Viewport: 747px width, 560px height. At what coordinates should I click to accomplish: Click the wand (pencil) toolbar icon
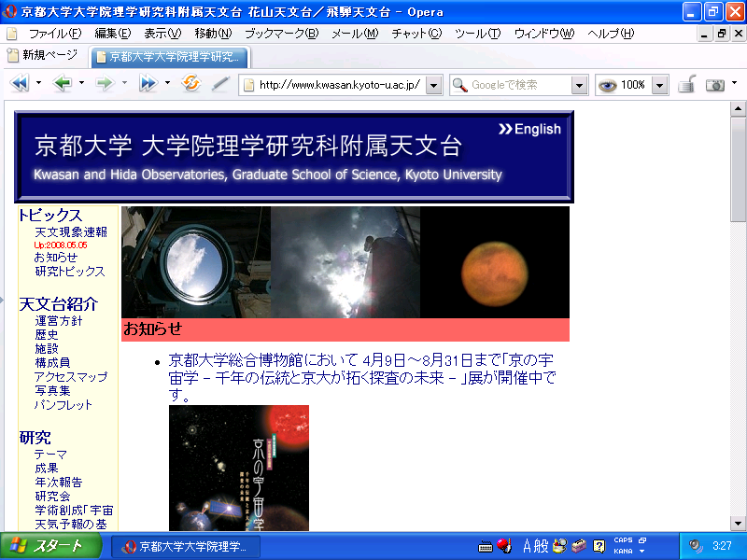(220, 84)
